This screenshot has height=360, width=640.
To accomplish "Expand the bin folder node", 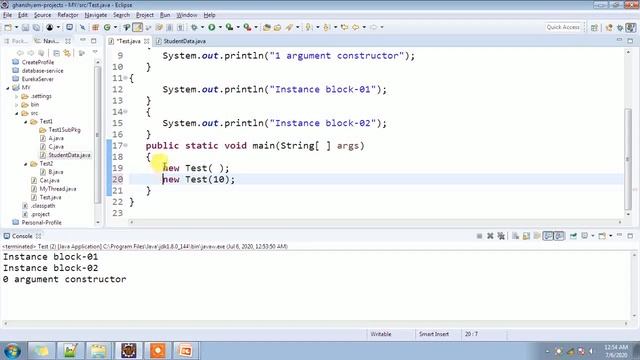I will pyautogui.click(x=17, y=104).
